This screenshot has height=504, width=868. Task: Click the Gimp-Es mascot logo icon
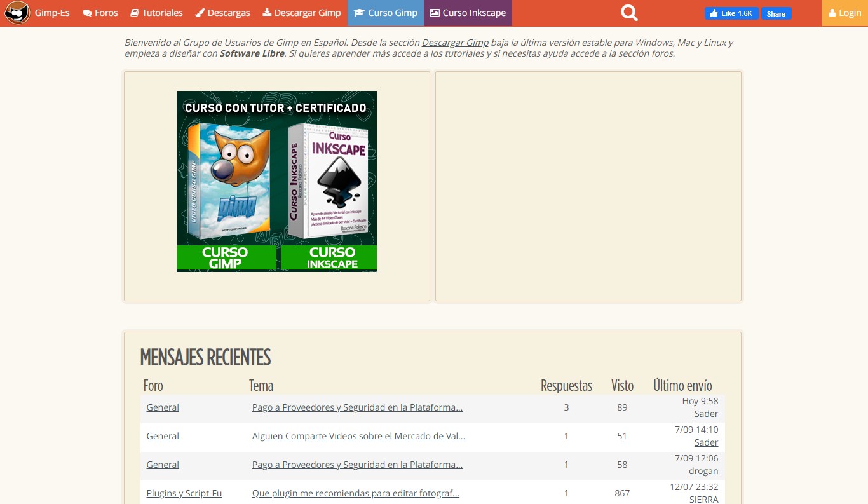tap(17, 13)
